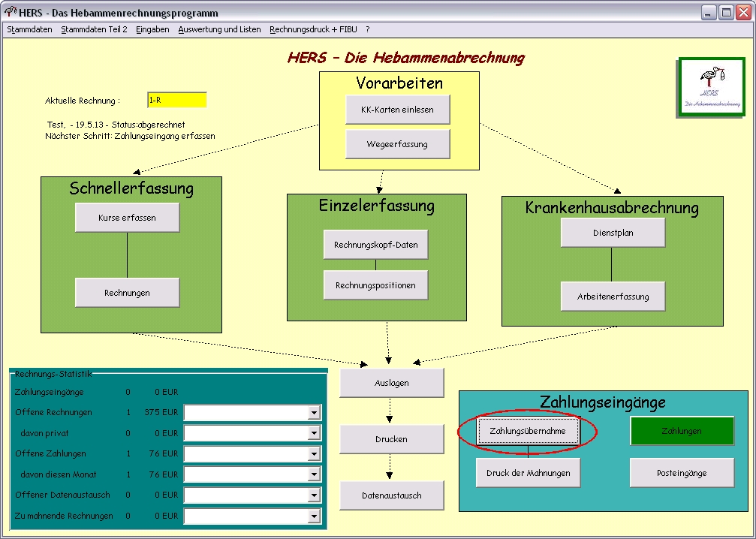The image size is (756, 539).
Task: Open the question mark help menu
Action: coord(367,29)
